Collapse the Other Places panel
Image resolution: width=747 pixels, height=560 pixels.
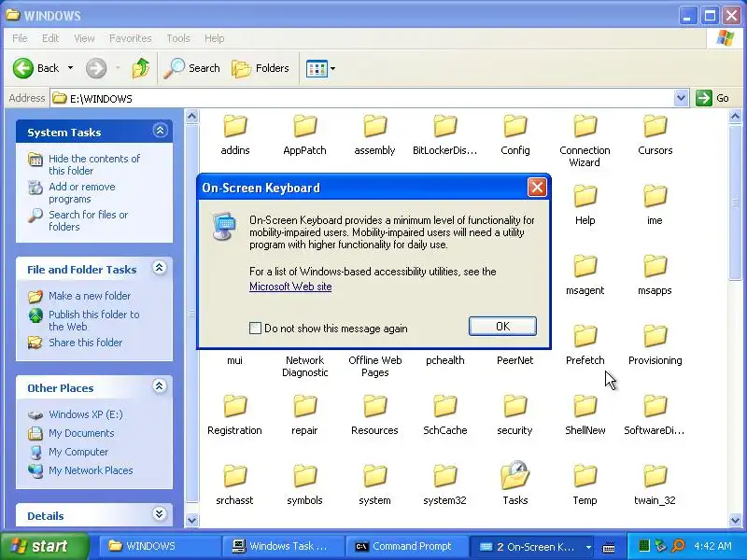pyautogui.click(x=159, y=386)
